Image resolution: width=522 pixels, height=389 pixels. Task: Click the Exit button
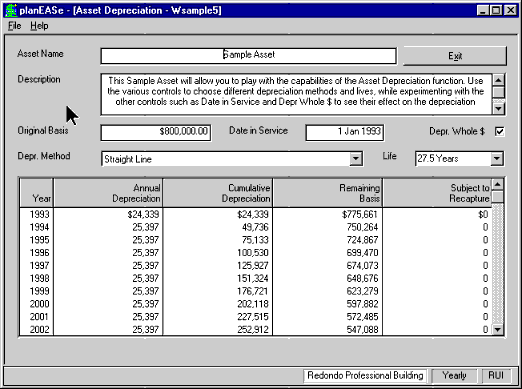[x=455, y=56]
